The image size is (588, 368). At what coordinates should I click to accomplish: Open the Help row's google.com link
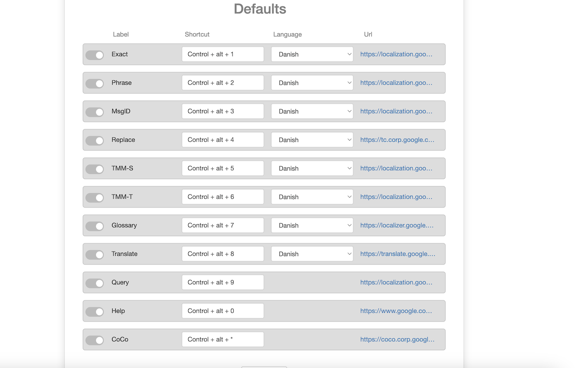click(396, 310)
